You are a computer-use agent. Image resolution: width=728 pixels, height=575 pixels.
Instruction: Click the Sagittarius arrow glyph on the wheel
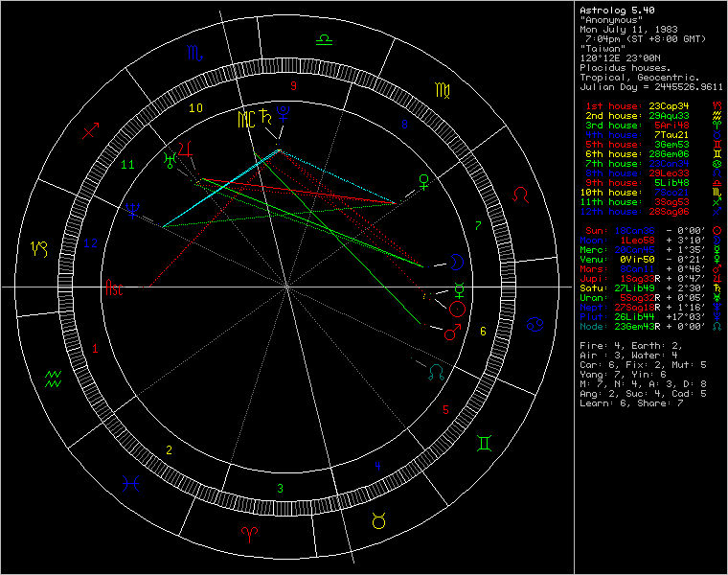coord(91,131)
